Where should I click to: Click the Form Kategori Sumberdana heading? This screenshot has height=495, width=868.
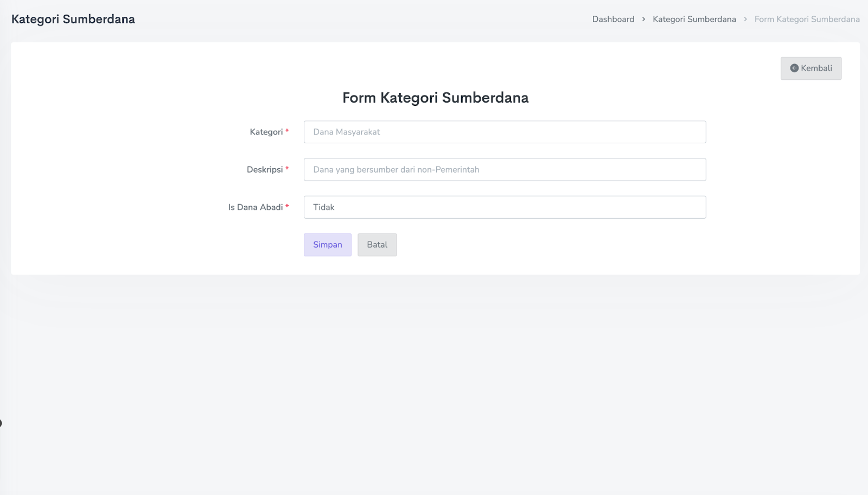pos(435,98)
